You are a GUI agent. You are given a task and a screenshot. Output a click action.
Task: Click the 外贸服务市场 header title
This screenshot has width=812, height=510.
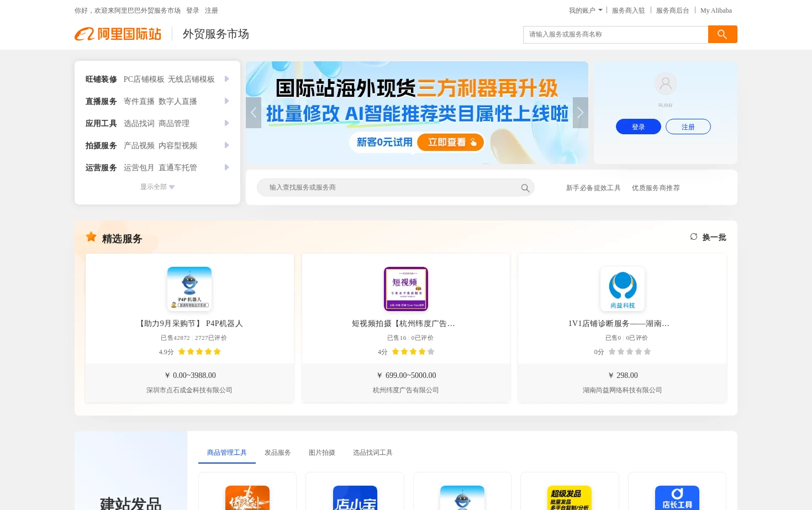(216, 34)
